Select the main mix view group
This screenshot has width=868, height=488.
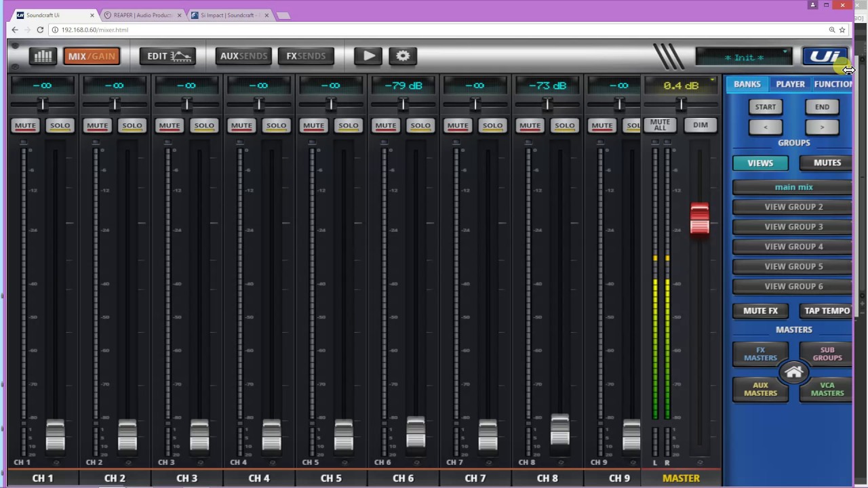[793, 187]
